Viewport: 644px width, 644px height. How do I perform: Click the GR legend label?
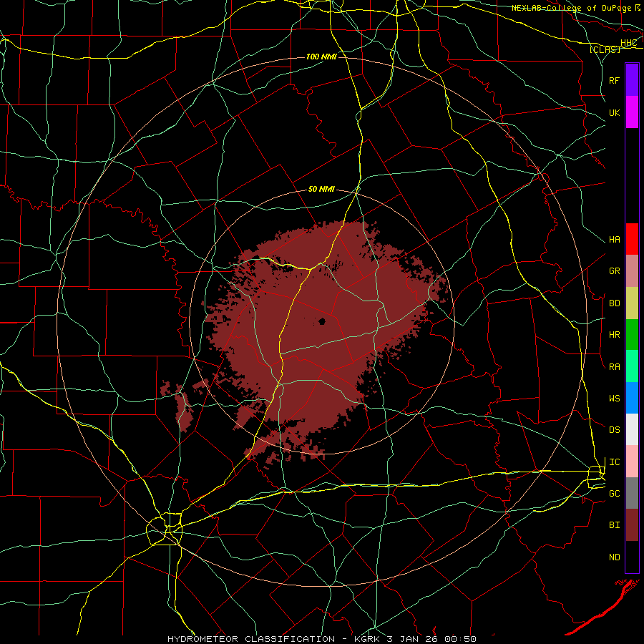[x=615, y=271]
